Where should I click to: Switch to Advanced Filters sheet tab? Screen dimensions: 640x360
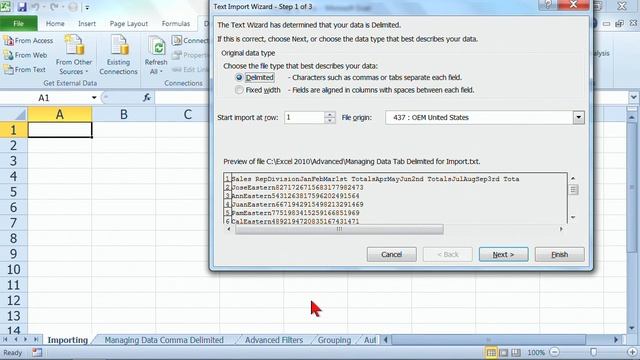tap(274, 340)
